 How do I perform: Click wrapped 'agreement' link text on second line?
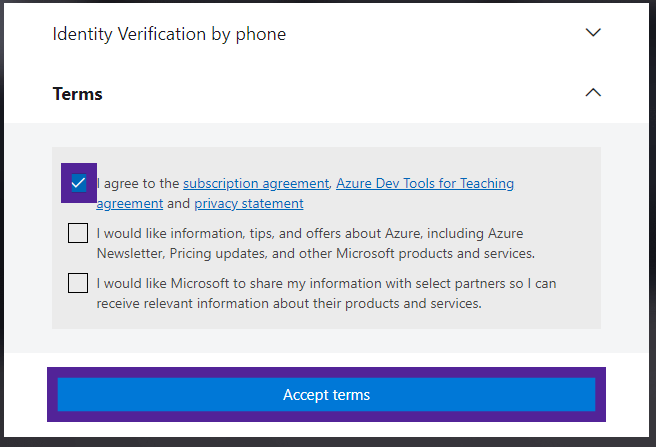(x=130, y=204)
